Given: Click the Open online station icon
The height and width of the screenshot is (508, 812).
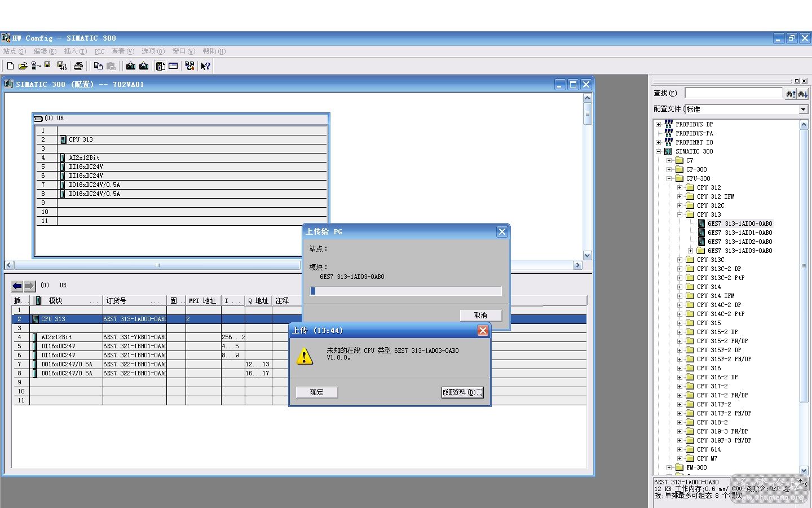Looking at the screenshot, I should 36,66.
